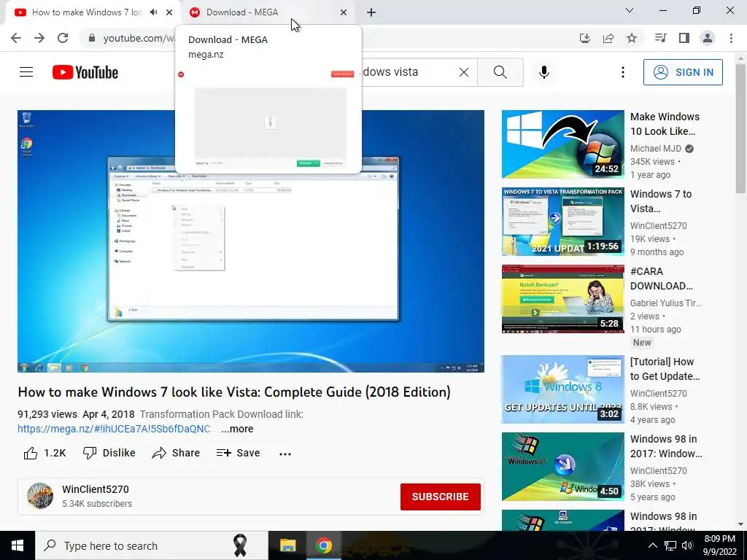
Task: Click the share this page icon
Action: point(608,38)
